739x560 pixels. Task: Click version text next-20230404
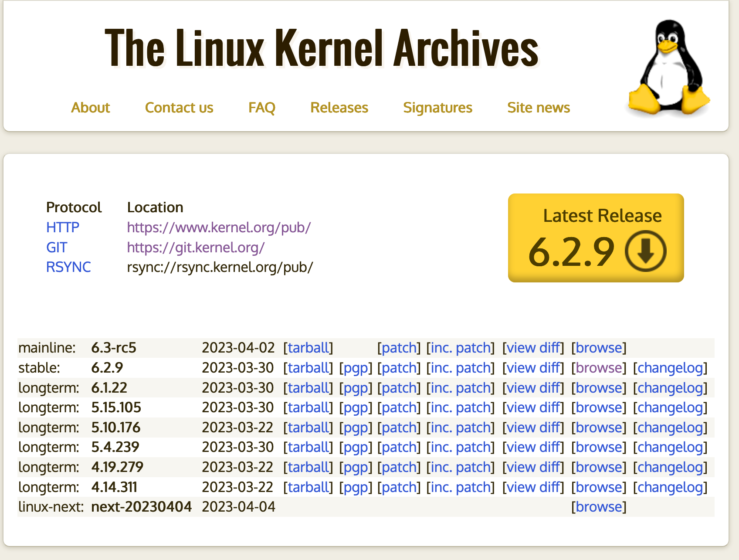tap(142, 507)
